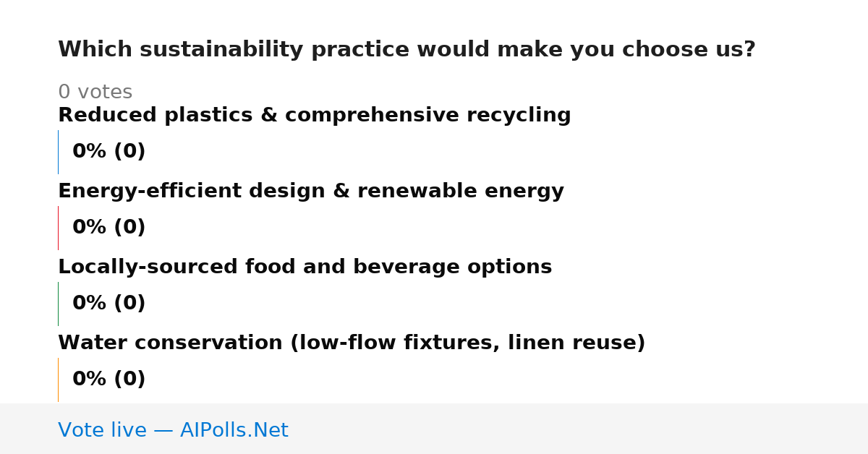This screenshot has width=868, height=454.
Task: Click the green bar for locally-sourced food
Action: (59, 304)
